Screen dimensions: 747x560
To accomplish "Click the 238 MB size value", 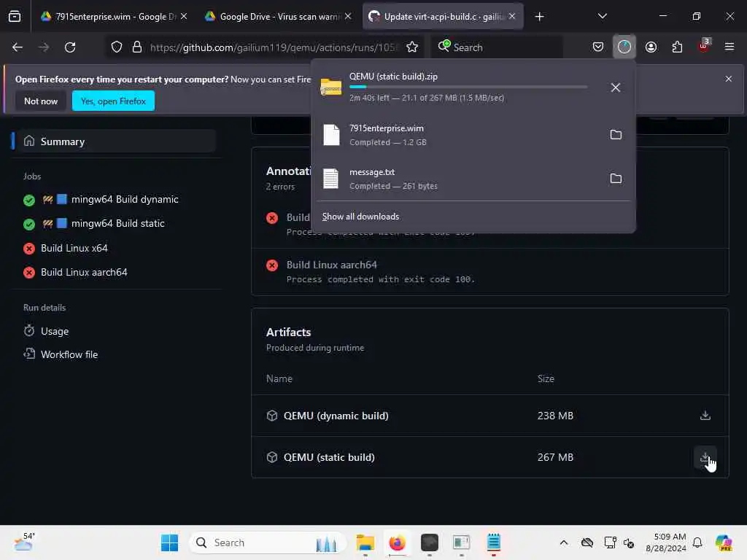I will (x=555, y=416).
